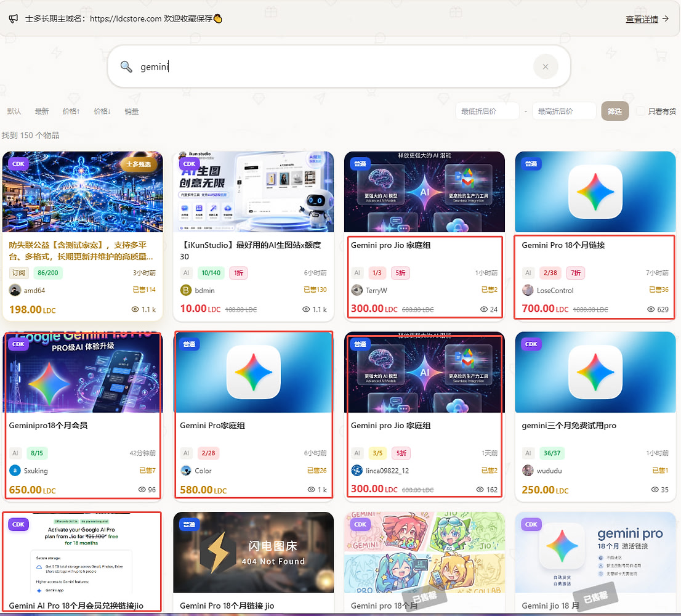Viewport: 681px width, 616px height.
Task: Open the Gemini Pro家庭组 product image
Action: coord(254,372)
